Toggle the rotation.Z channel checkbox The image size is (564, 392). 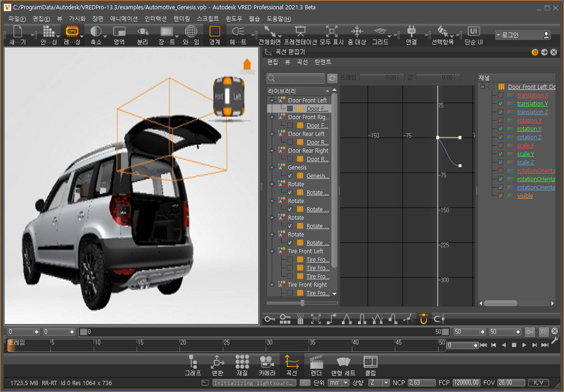pos(501,137)
